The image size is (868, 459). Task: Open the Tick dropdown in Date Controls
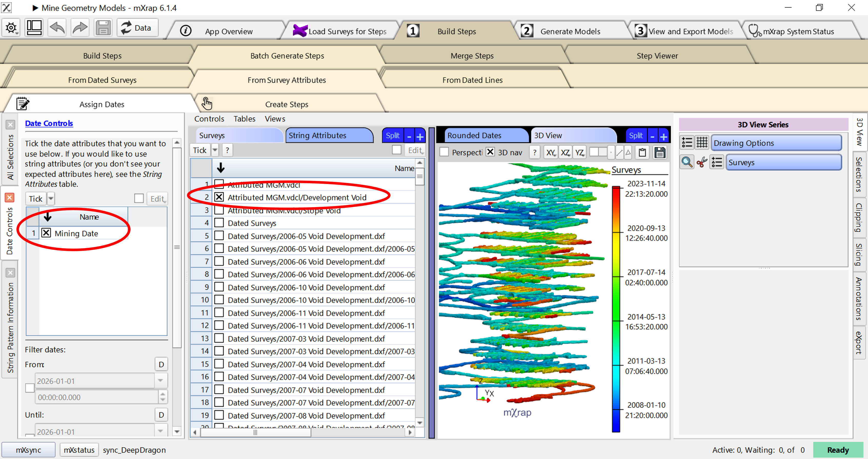pyautogui.click(x=51, y=199)
